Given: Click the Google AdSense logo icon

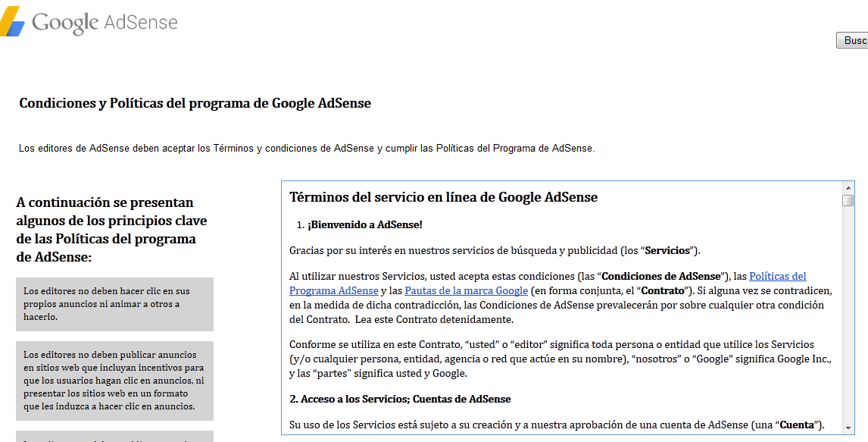Looking at the screenshot, I should tap(11, 21).
